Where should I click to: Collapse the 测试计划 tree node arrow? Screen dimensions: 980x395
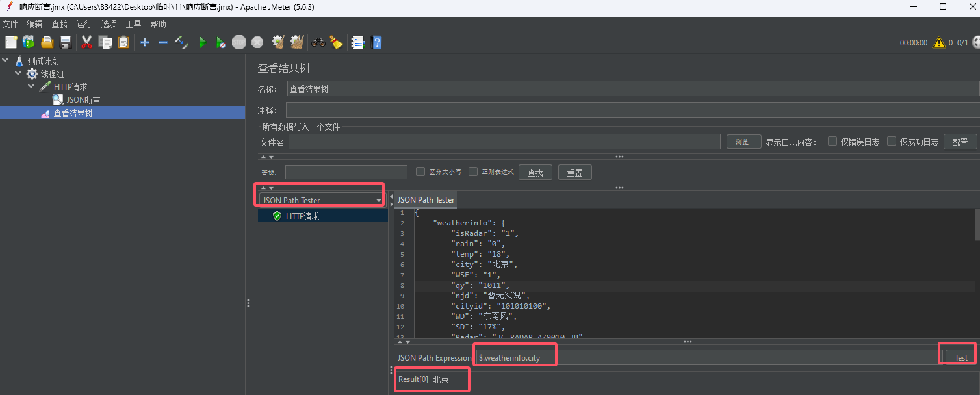click(6, 61)
